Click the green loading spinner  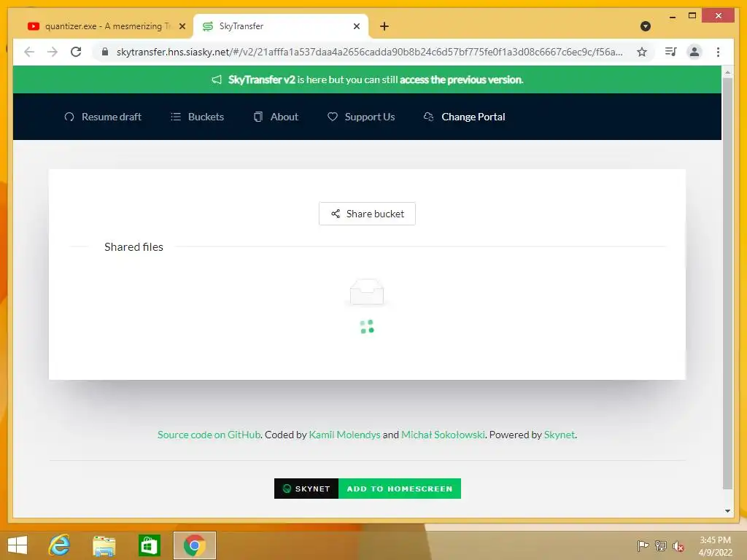[x=368, y=327]
